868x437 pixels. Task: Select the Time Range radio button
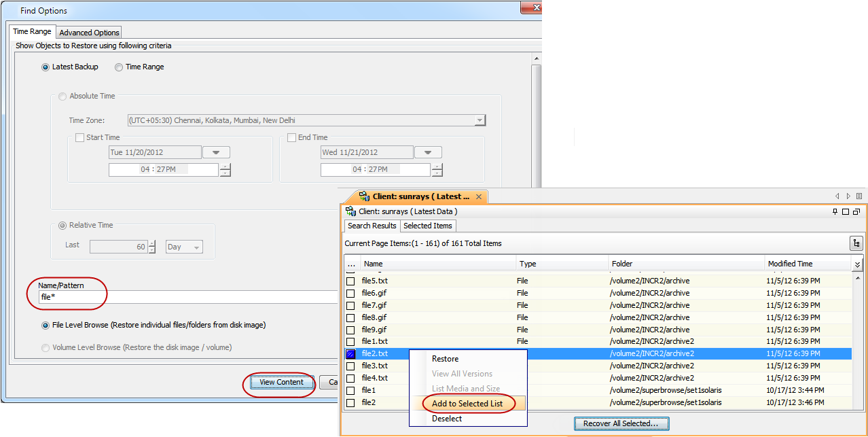(x=119, y=67)
